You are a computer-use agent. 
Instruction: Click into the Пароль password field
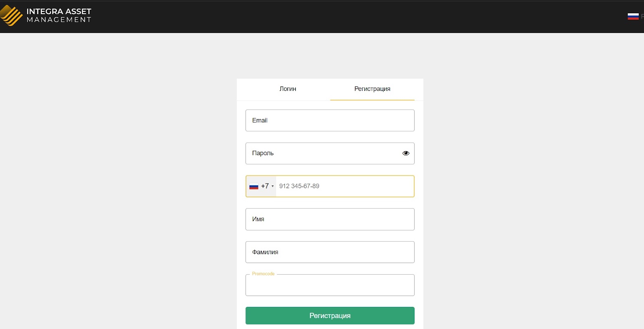point(322,153)
